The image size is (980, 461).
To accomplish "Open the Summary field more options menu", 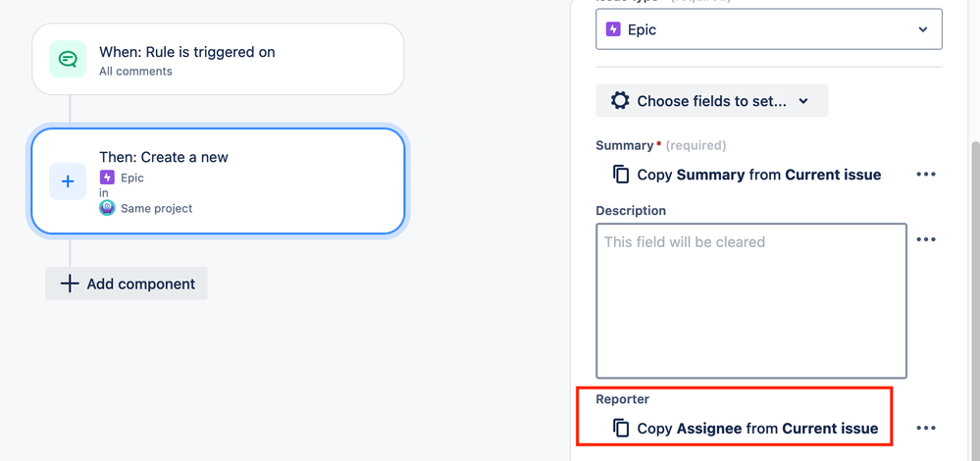I will pos(926,175).
